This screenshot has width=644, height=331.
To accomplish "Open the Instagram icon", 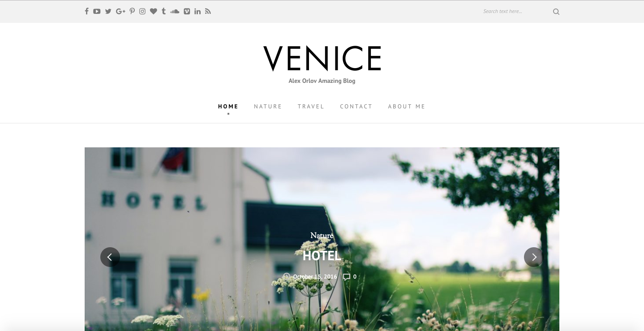I will 142,11.
